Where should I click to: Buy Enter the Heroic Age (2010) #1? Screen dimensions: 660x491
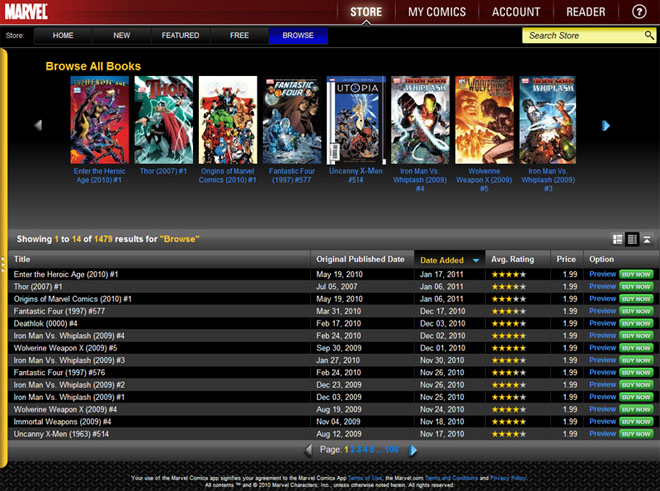pyautogui.click(x=636, y=275)
